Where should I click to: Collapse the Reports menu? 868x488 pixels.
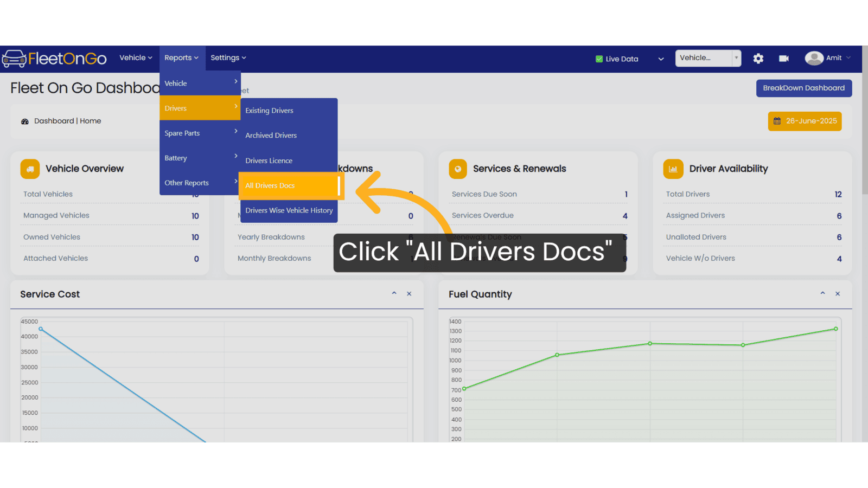click(x=182, y=58)
